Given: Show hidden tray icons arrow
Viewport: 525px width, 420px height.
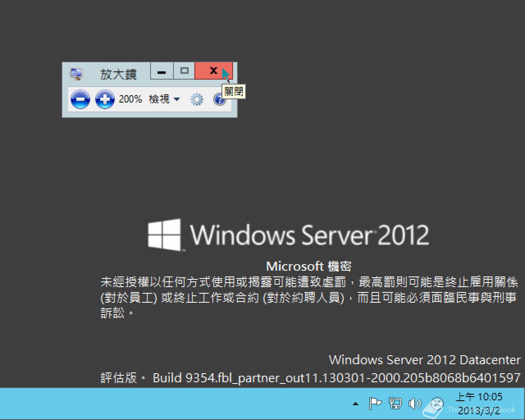Looking at the screenshot, I should pos(356,404).
